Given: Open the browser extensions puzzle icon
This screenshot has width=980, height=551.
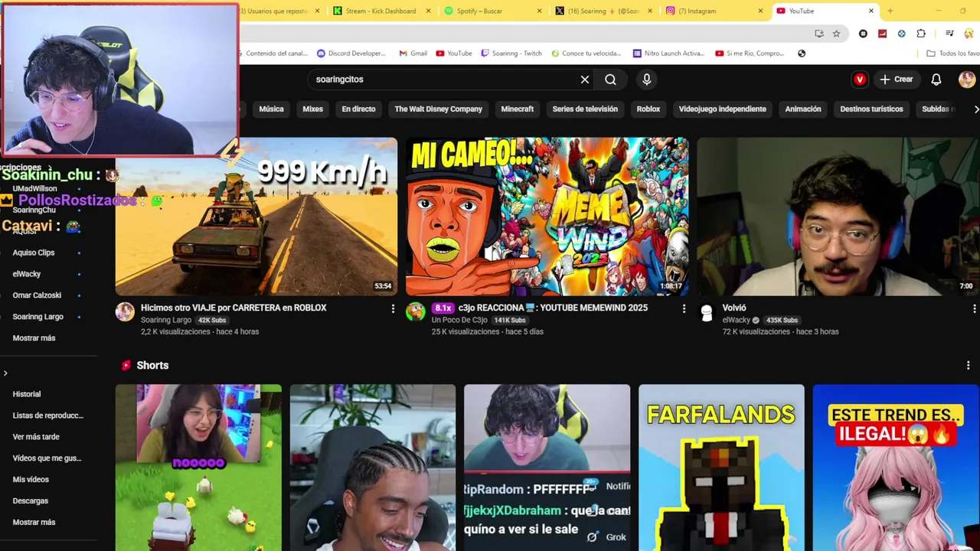Looking at the screenshot, I should [921, 34].
